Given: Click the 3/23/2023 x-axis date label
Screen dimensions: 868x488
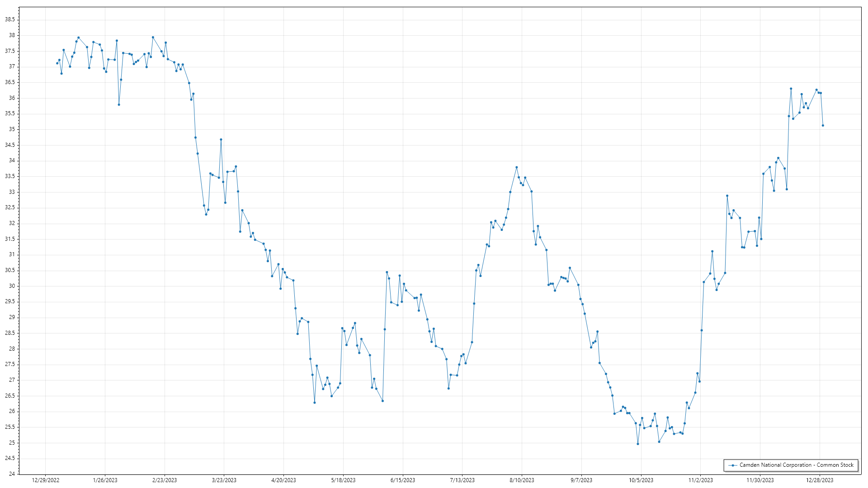Looking at the screenshot, I should (224, 480).
